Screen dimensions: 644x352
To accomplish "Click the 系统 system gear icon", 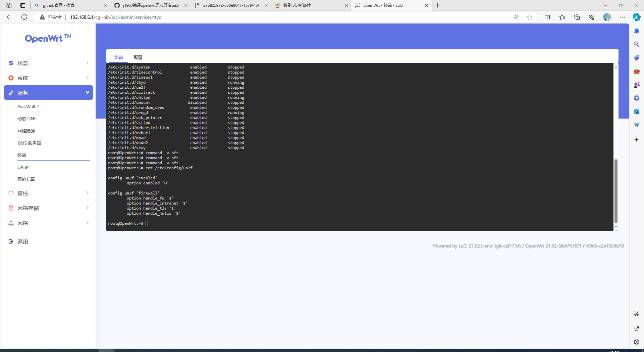I will click(10, 78).
